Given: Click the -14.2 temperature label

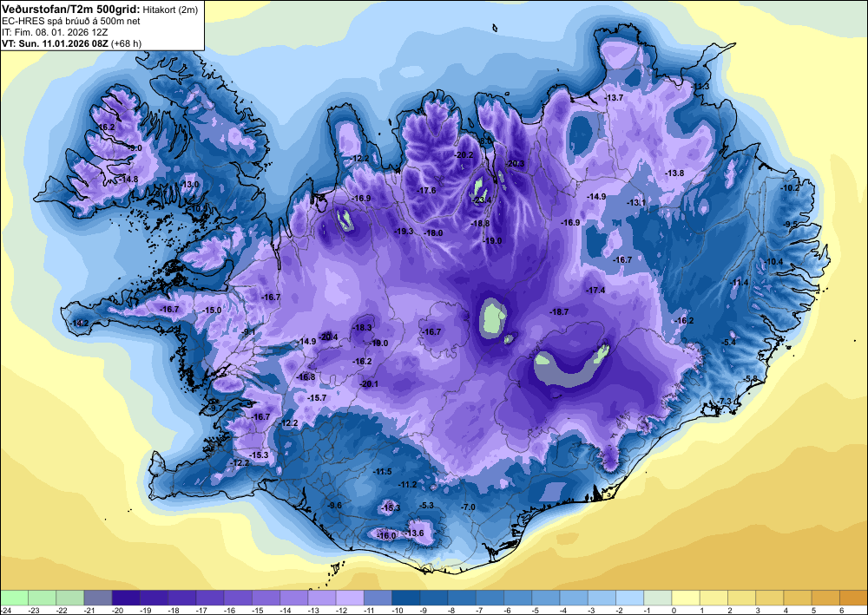Looking at the screenshot, I should [x=79, y=323].
